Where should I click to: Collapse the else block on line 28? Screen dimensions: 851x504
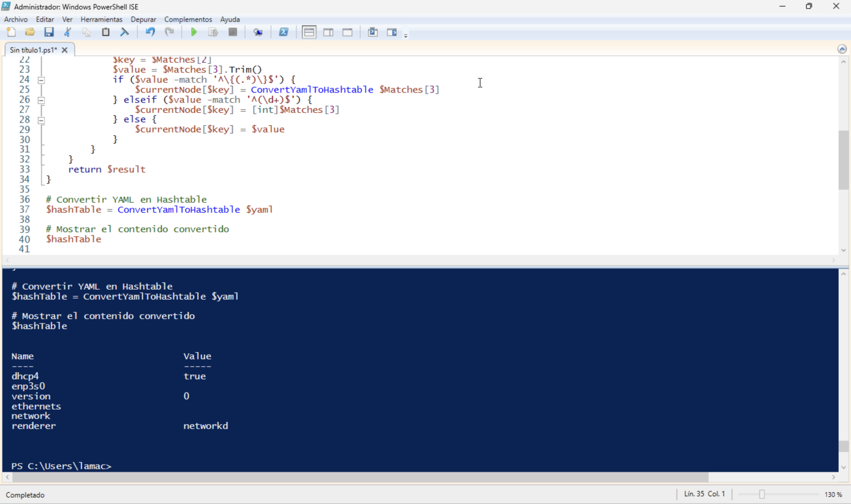pos(41,120)
